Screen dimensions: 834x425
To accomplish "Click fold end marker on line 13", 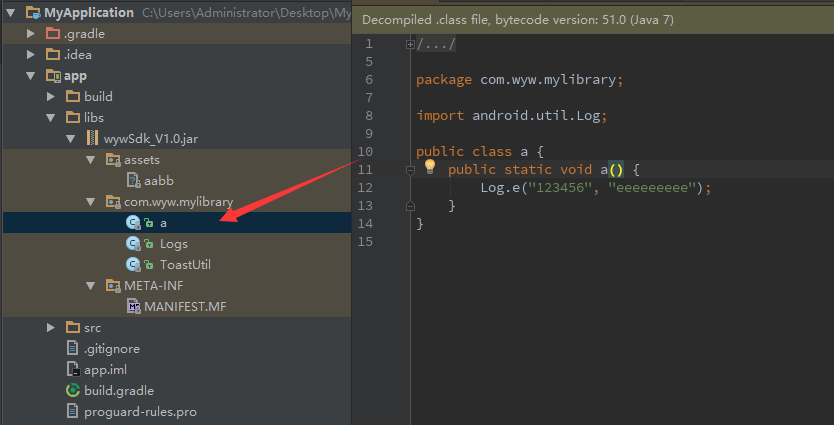I will (x=410, y=206).
